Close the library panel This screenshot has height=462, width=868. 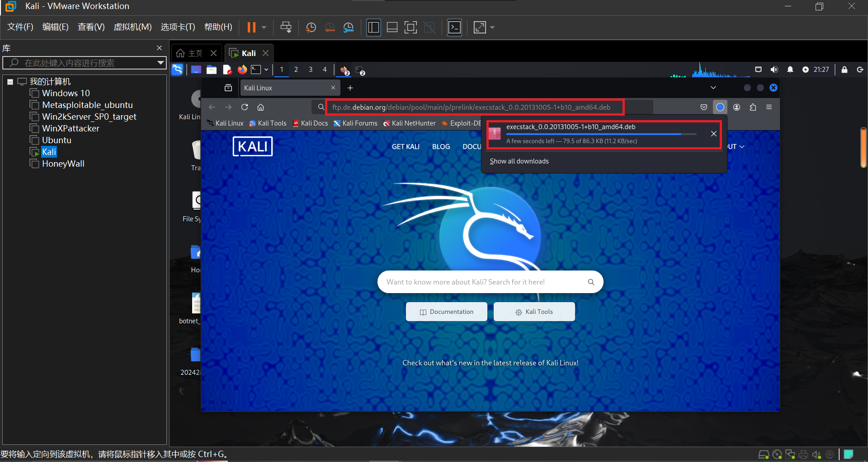tap(159, 48)
